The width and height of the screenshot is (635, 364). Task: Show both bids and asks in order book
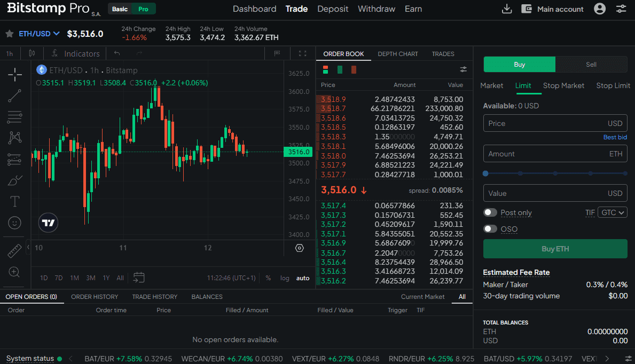(x=326, y=69)
